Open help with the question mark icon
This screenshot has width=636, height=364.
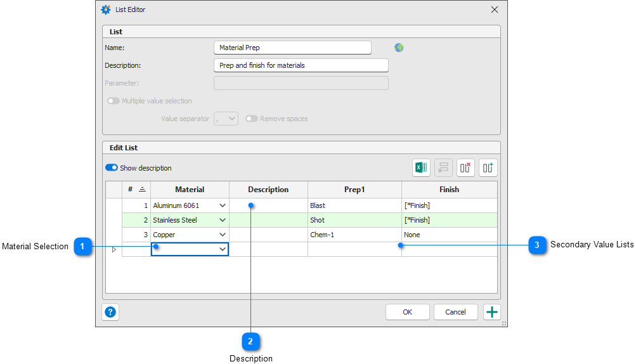tap(110, 312)
